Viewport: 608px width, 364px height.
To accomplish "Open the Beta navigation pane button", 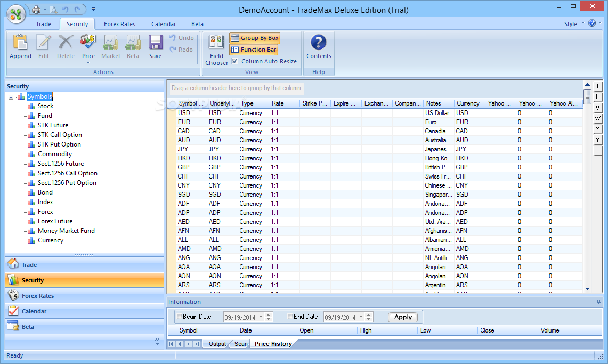I will click(x=84, y=327).
